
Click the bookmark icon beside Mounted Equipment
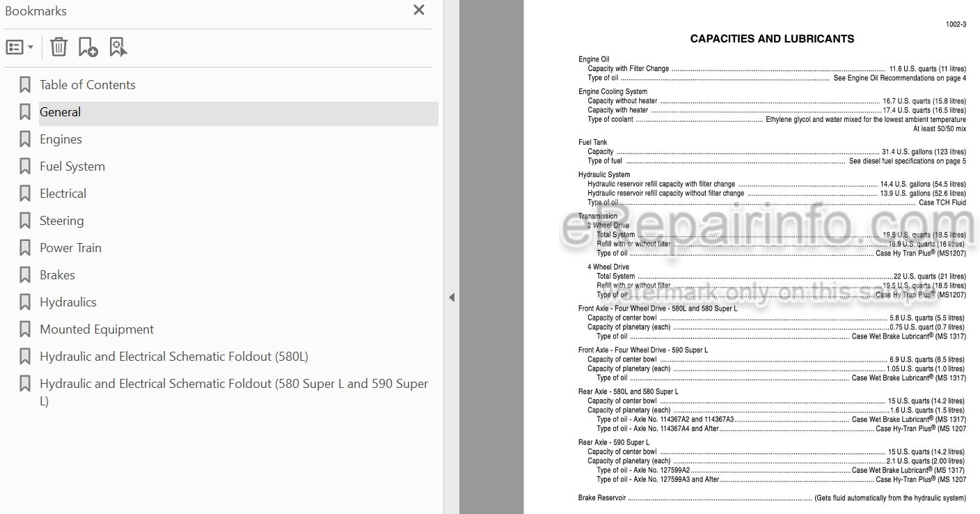(x=25, y=329)
